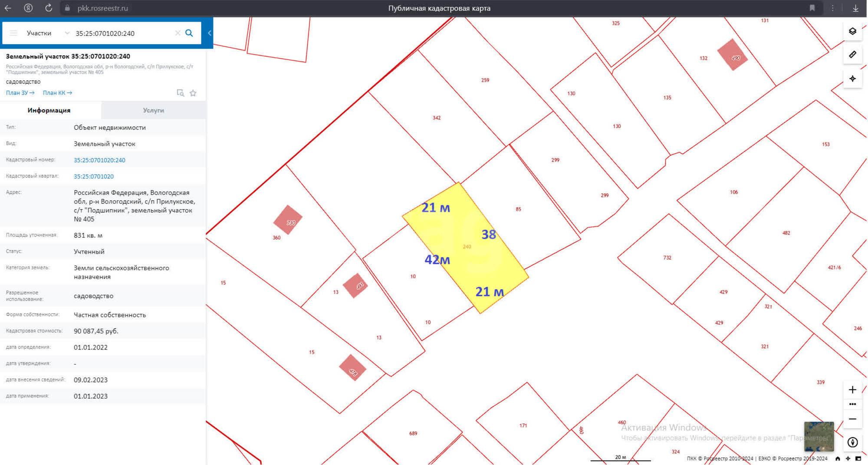Open the Участки search type dropdown
The width and height of the screenshot is (868, 465).
[48, 33]
